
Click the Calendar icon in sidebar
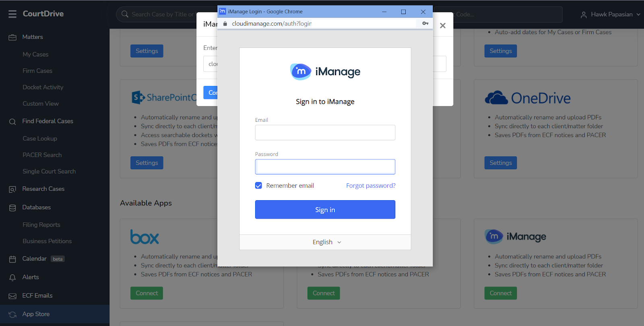tap(12, 259)
